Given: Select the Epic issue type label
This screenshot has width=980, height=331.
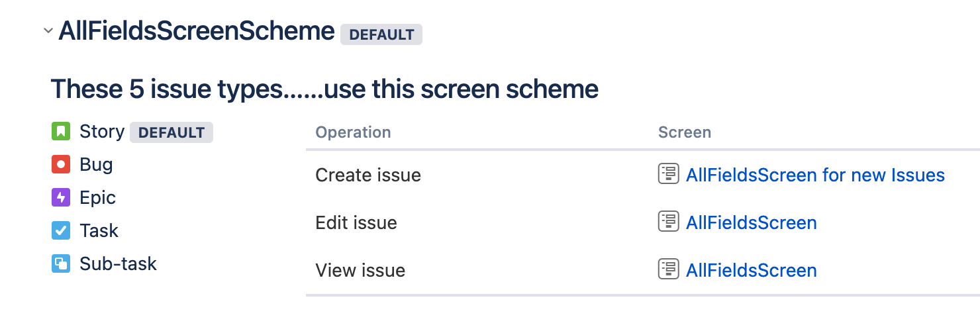Looking at the screenshot, I should pyautogui.click(x=97, y=198).
